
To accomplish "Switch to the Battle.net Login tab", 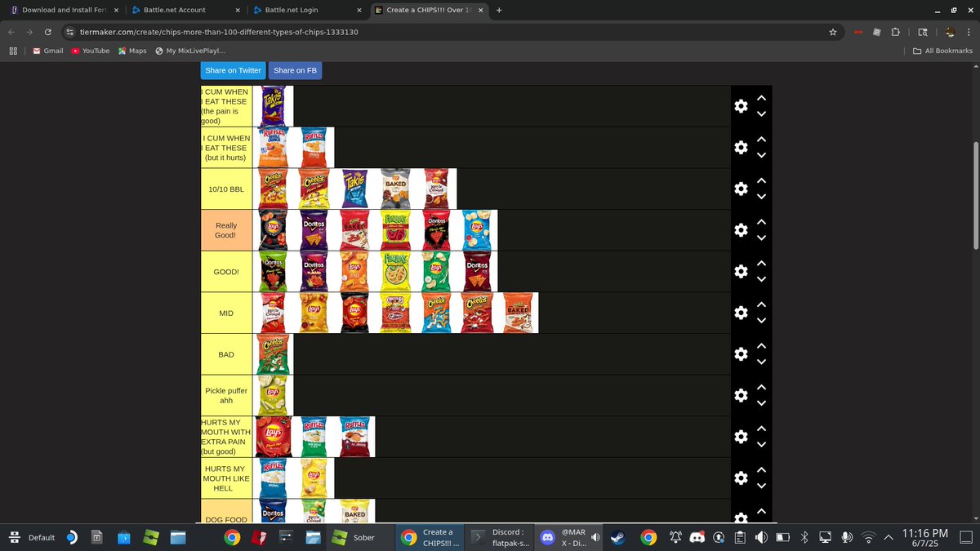I will tap(307, 10).
